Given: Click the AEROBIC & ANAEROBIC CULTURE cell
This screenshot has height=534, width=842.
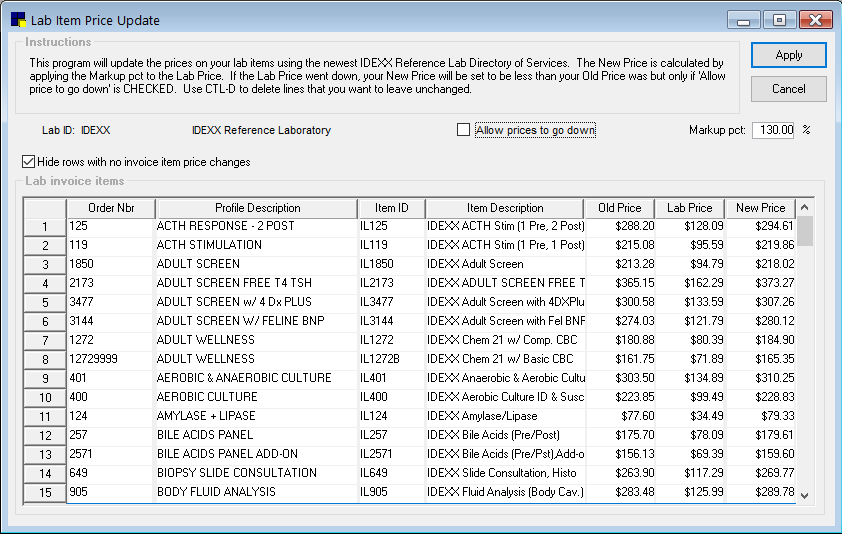Looking at the screenshot, I should (256, 378).
